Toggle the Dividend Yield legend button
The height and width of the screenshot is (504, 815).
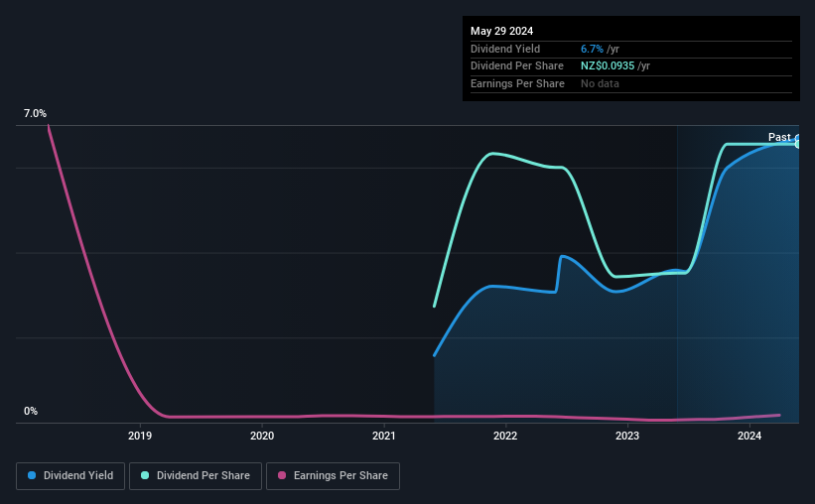point(70,476)
